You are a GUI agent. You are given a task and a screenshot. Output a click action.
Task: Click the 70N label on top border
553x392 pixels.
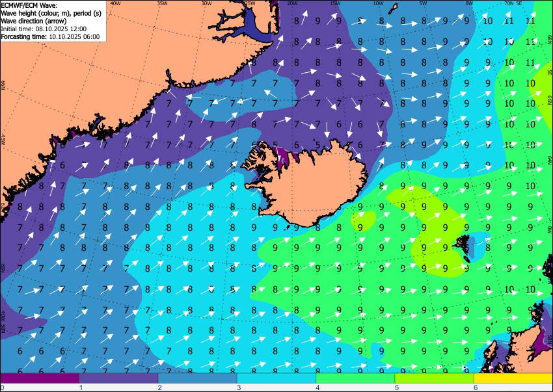pyautogui.click(x=509, y=3)
